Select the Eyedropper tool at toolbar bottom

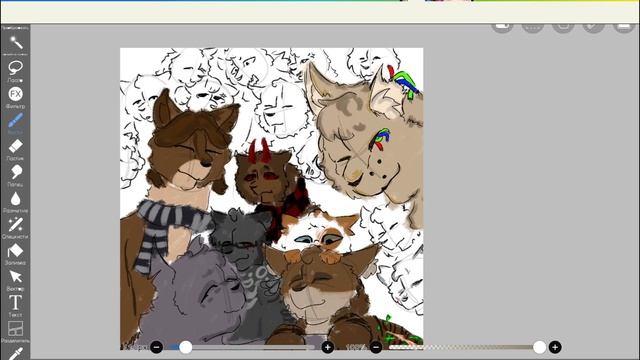[x=16, y=353]
